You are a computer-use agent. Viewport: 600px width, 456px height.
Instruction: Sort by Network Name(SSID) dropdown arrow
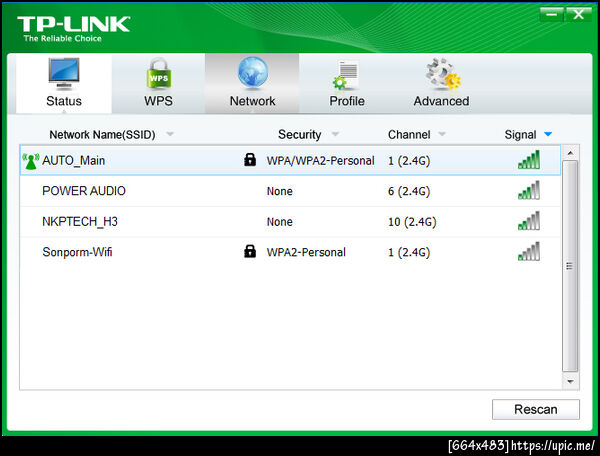tap(170, 134)
